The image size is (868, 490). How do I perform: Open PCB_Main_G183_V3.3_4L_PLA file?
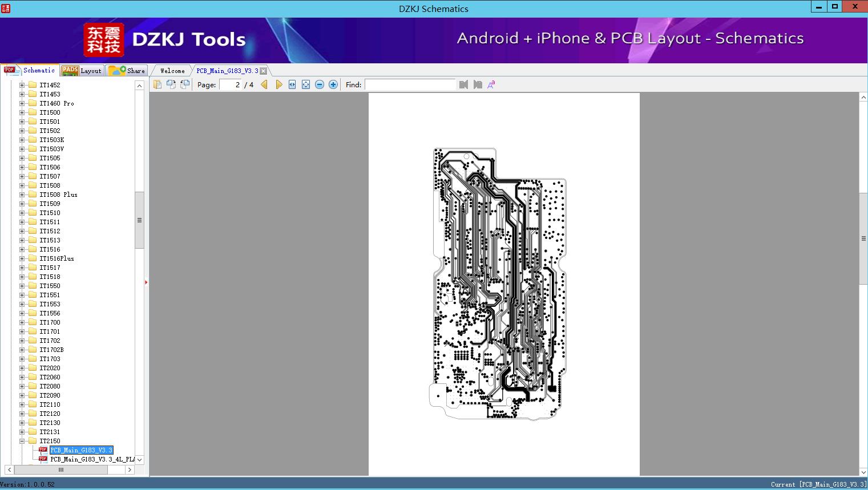tap(91, 459)
